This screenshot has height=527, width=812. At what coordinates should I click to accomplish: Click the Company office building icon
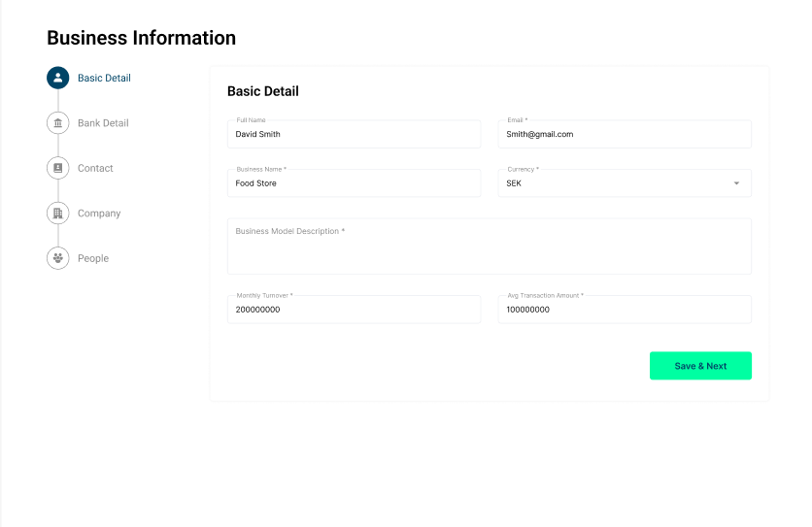pyautogui.click(x=58, y=214)
